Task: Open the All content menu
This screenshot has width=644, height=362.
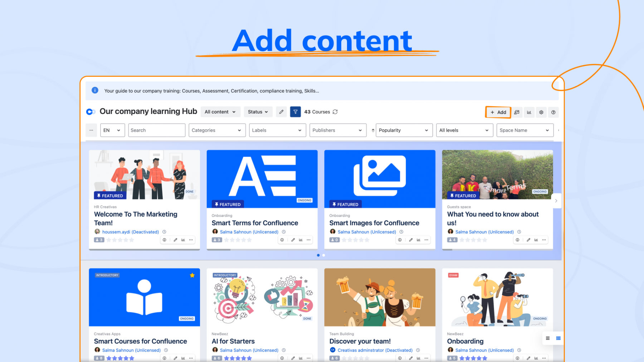Action: [x=220, y=112]
